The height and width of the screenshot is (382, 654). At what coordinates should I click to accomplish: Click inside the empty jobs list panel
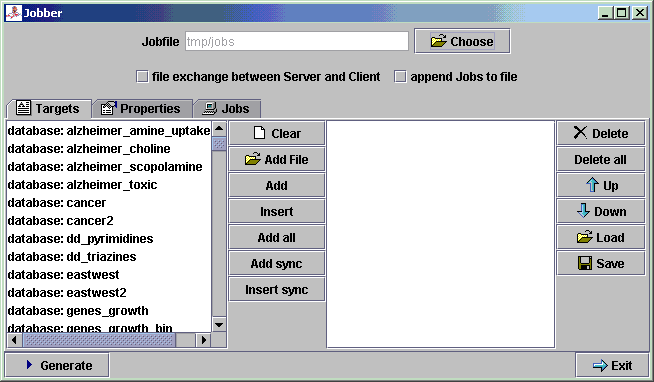tap(440, 234)
